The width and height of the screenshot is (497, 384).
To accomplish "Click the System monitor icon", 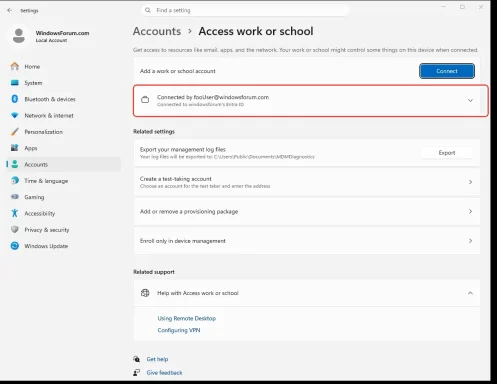I will tap(15, 83).
